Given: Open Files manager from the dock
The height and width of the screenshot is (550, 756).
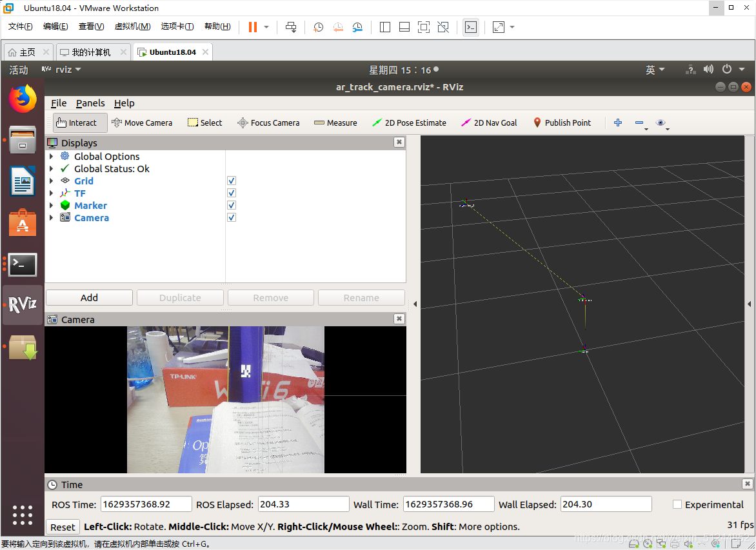Looking at the screenshot, I should [23, 140].
